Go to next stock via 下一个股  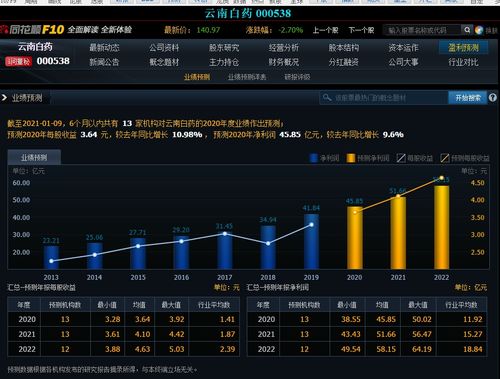point(361,30)
